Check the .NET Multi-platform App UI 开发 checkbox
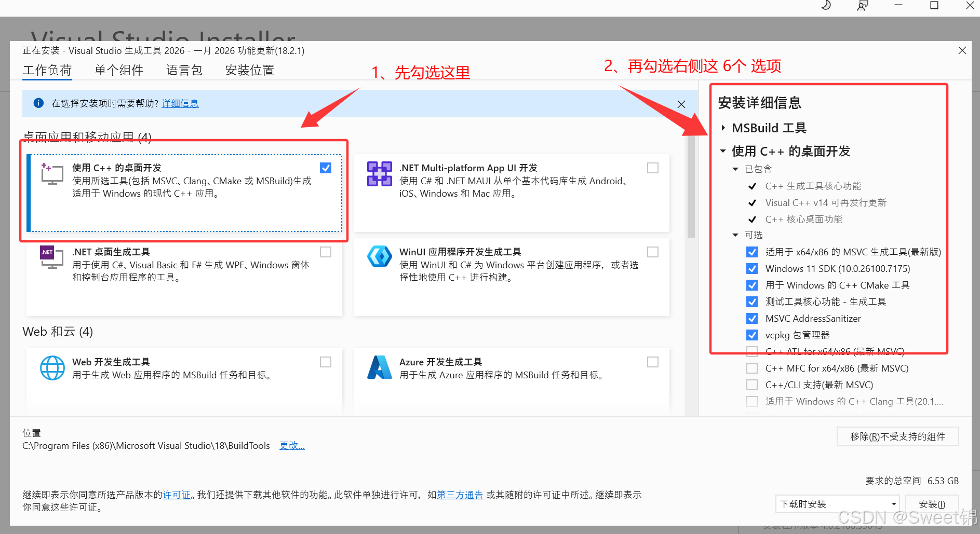Image resolution: width=980 pixels, height=534 pixels. pos(653,168)
